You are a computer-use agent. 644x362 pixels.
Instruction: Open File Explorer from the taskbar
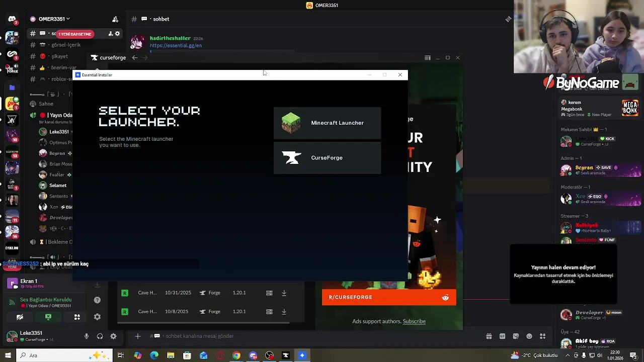tap(171, 355)
